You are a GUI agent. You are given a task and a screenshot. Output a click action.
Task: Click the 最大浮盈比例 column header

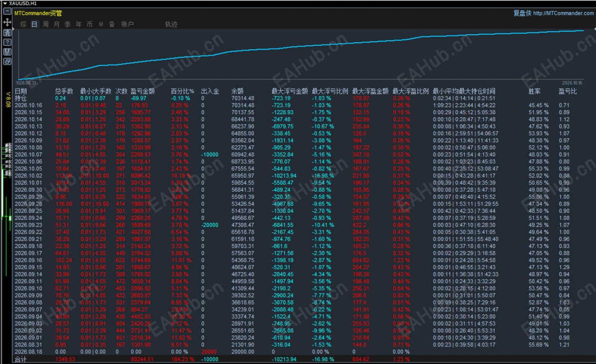point(411,91)
